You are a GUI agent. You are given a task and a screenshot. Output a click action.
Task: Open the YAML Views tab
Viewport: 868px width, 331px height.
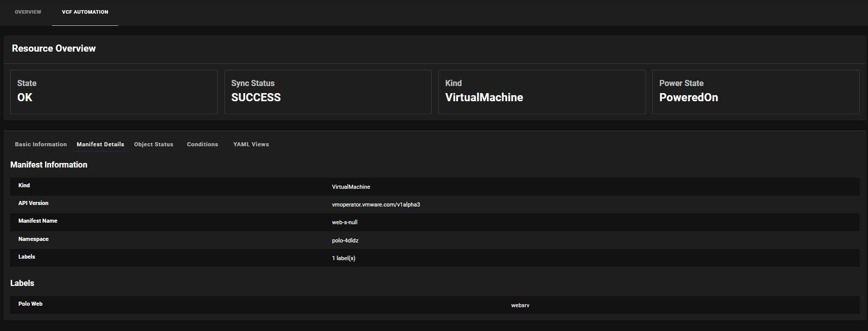(x=251, y=144)
